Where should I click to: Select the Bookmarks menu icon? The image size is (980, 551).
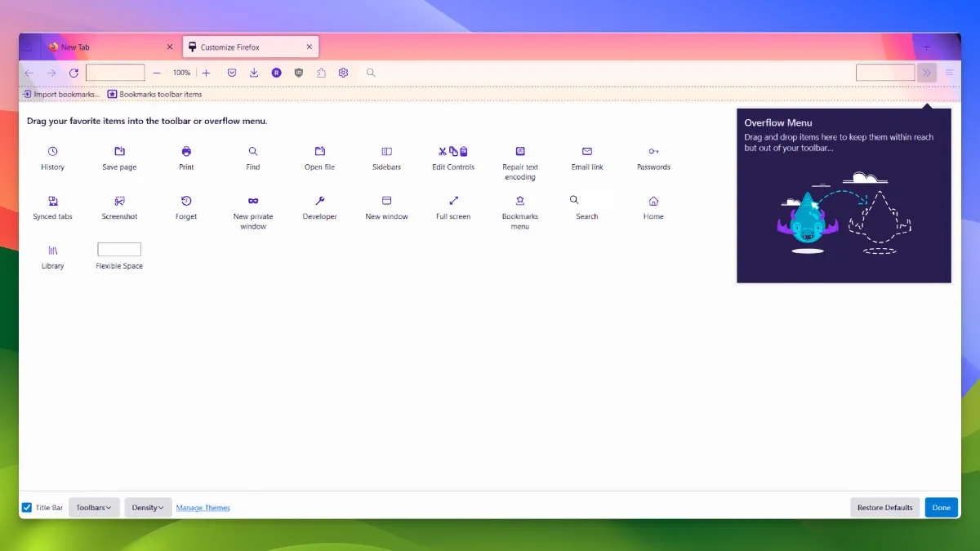(520, 201)
